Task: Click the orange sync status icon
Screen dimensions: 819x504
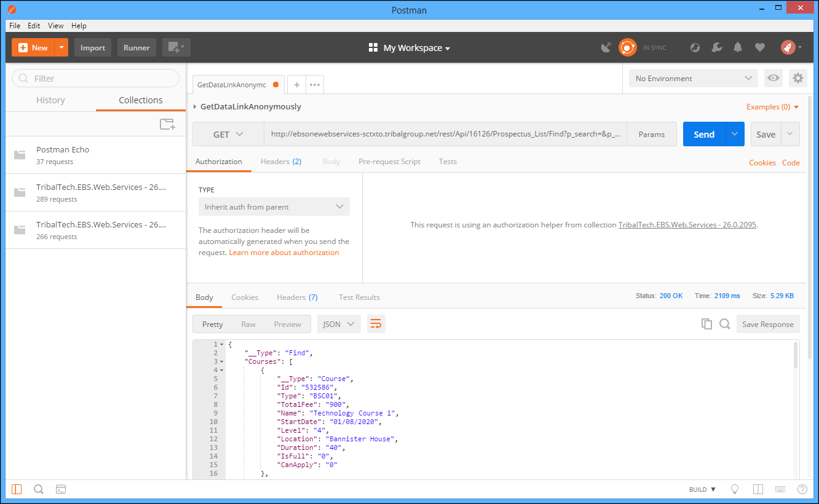Action: pos(627,47)
